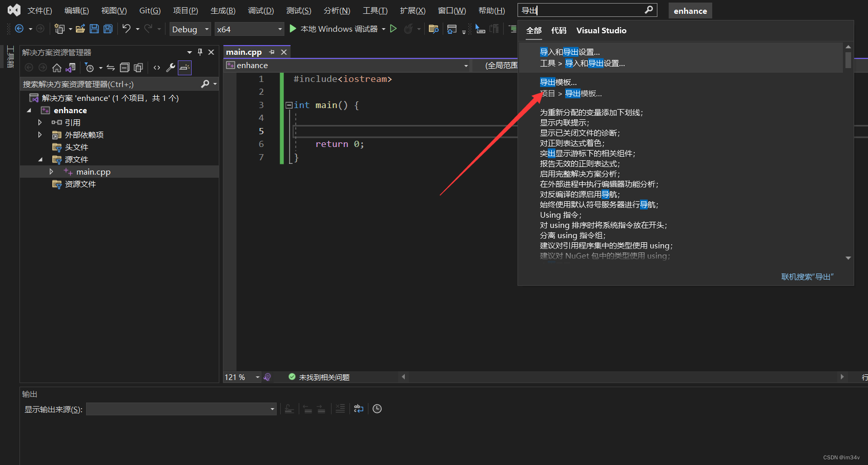Click the start without debugging outline play icon
868x465 pixels.
coord(394,29)
